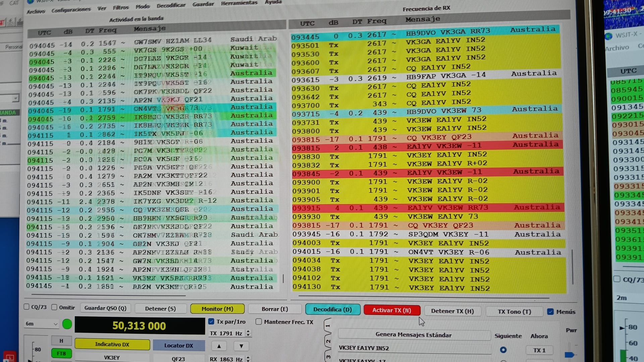This screenshot has width=644, height=362.
Task: Click the green FT8 mode button
Action: click(x=61, y=353)
